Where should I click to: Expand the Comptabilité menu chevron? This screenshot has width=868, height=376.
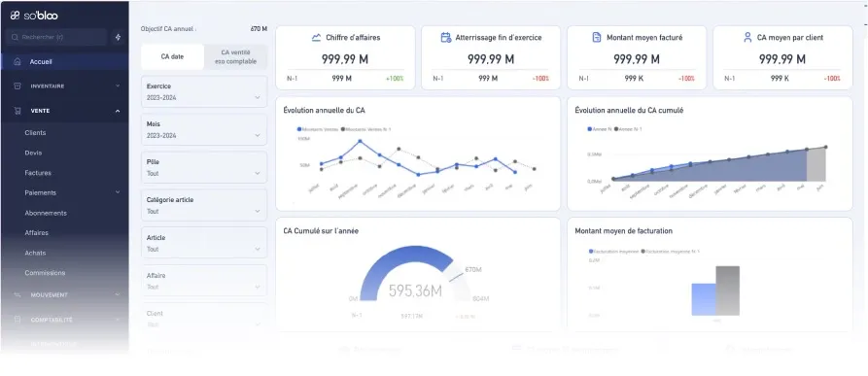118,320
